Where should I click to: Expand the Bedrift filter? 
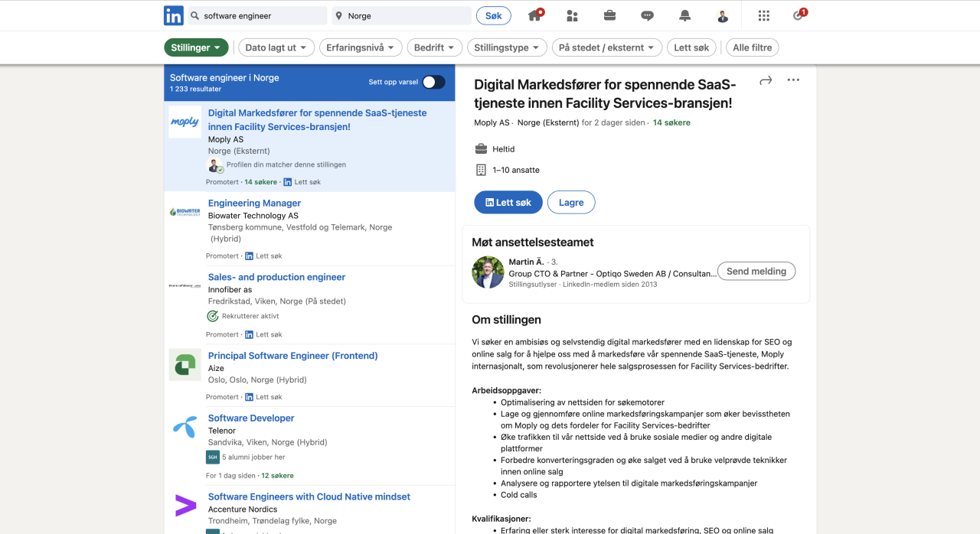[x=435, y=47]
